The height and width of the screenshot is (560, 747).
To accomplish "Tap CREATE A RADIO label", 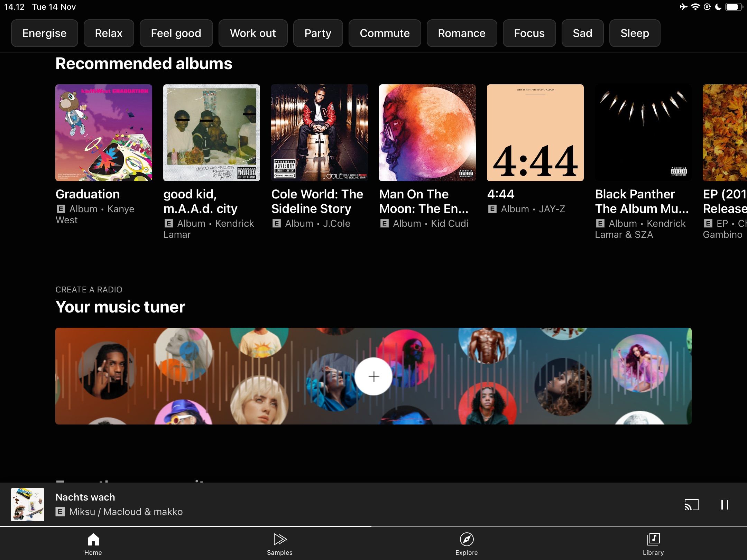I will pos(89,289).
